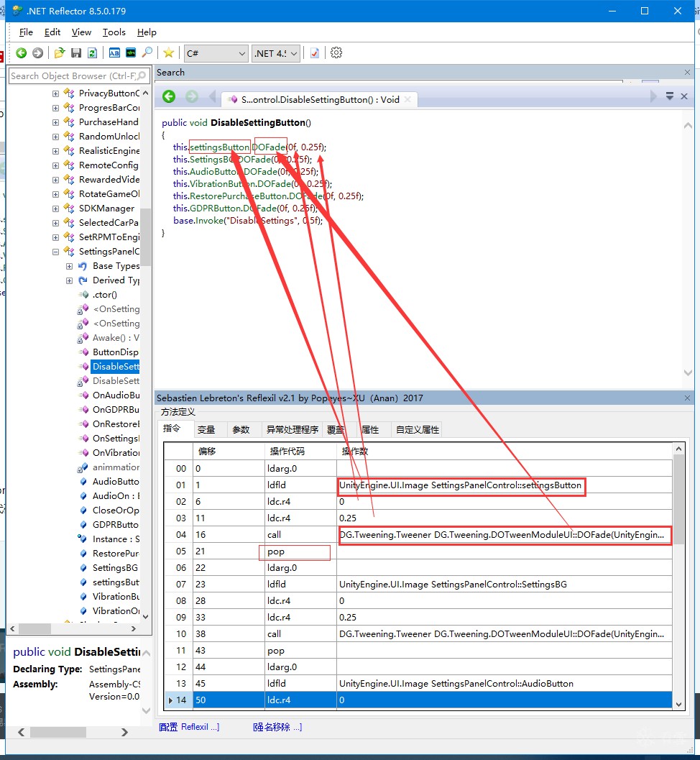The width and height of the screenshot is (700, 760).
Task: Click the Base Types folder icon
Action: coord(83,265)
